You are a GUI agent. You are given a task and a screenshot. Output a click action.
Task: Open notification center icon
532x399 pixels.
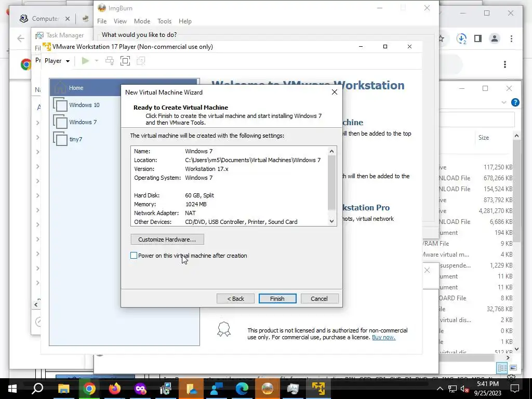point(515,389)
